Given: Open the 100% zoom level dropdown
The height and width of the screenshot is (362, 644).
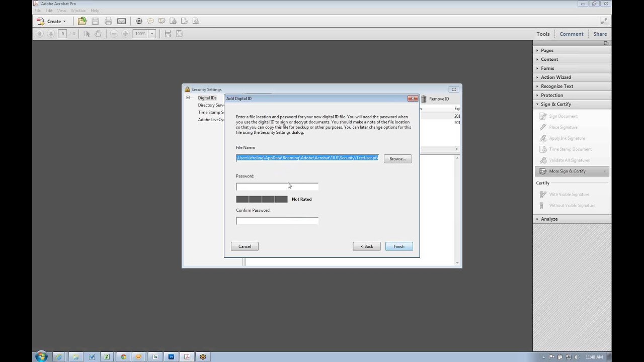Looking at the screenshot, I should (x=151, y=34).
